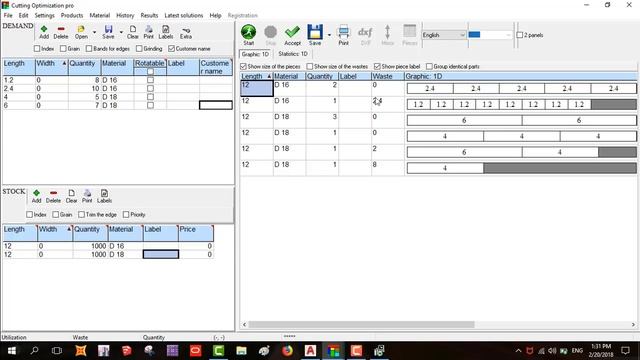Open the History menu
The image size is (640, 360).
[125, 15]
